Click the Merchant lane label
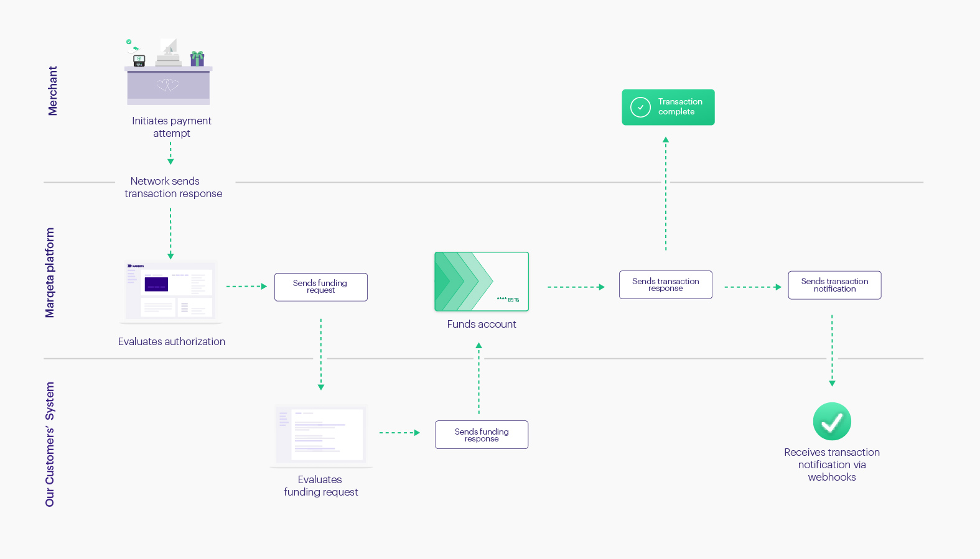The height and width of the screenshot is (559, 980). pyautogui.click(x=53, y=91)
